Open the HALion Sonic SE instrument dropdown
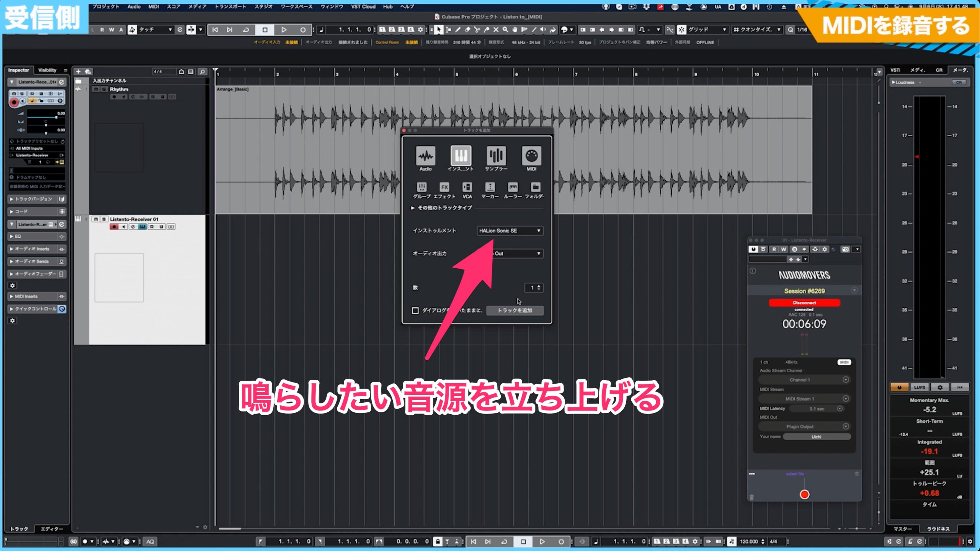980x551 pixels. coord(510,231)
